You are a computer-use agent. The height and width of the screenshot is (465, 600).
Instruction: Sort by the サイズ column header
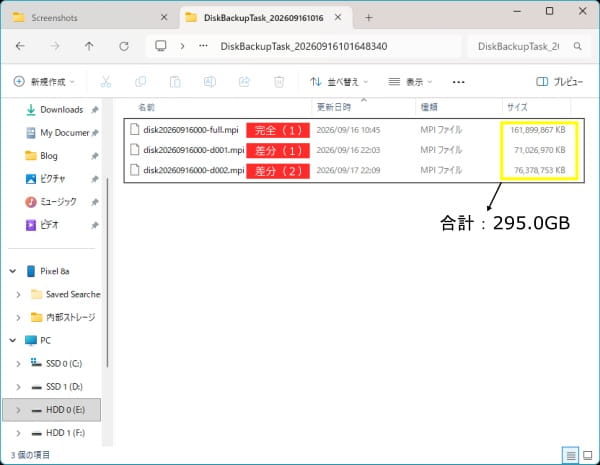point(517,107)
